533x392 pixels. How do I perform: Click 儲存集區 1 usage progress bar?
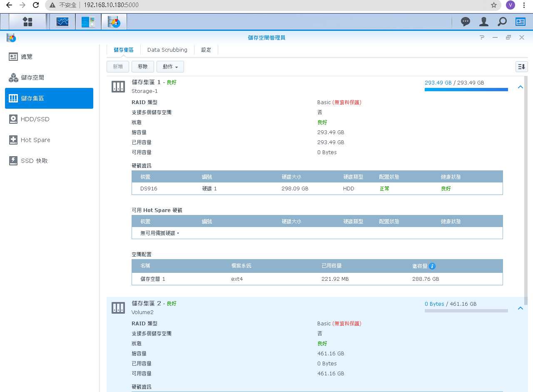click(466, 90)
